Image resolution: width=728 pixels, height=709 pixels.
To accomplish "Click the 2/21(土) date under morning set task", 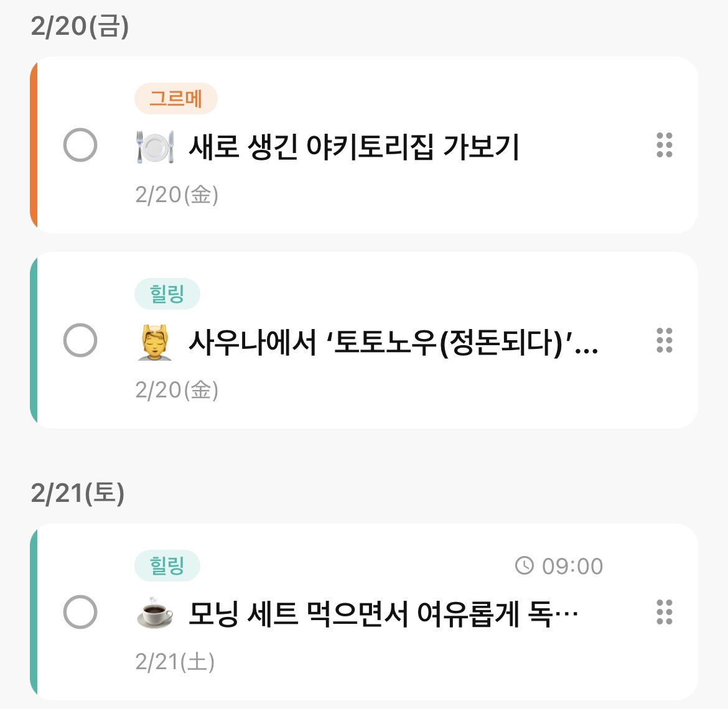I will click(175, 662).
